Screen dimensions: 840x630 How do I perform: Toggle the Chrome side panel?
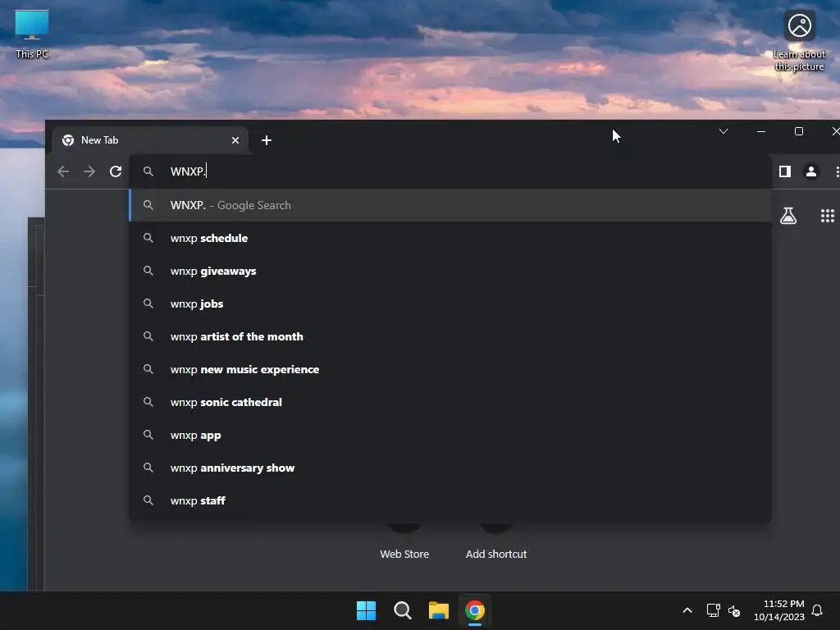pyautogui.click(x=785, y=171)
